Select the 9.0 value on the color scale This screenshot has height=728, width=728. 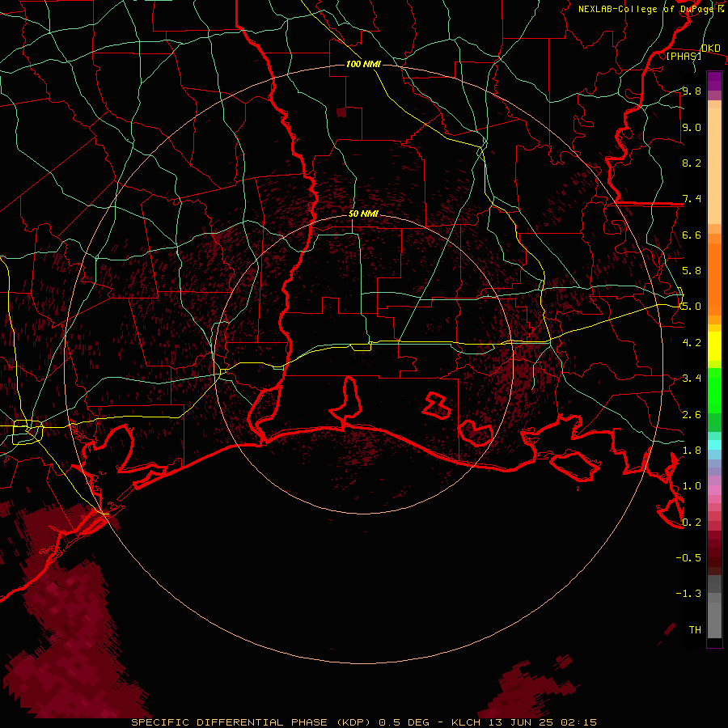click(x=692, y=127)
